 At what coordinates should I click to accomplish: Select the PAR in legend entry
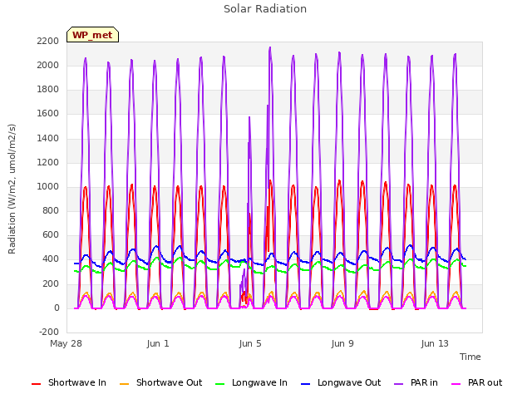click(416, 382)
